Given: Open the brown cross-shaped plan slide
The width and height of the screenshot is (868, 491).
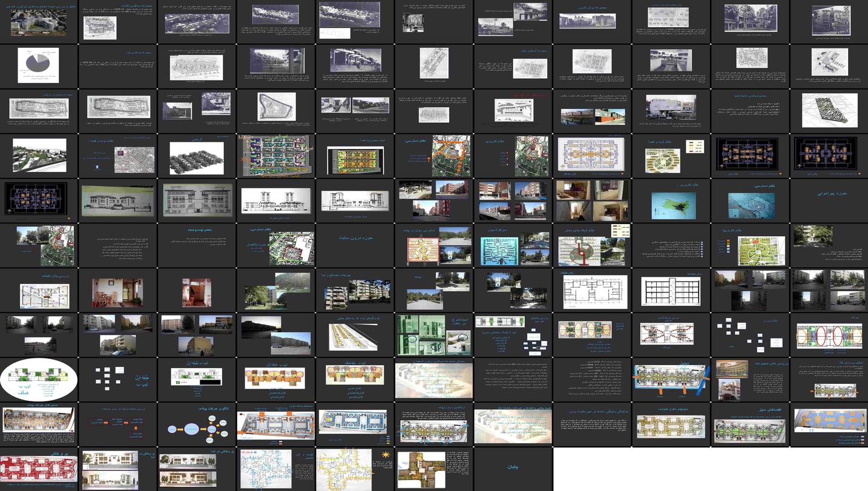Looking at the screenshot, I should pyautogui.click(x=433, y=467).
